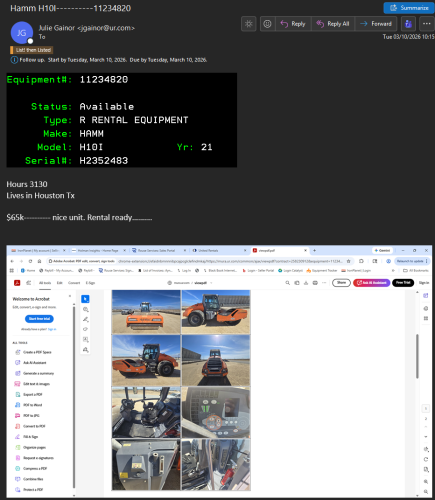Click the follow up info icon

(x=14, y=60)
